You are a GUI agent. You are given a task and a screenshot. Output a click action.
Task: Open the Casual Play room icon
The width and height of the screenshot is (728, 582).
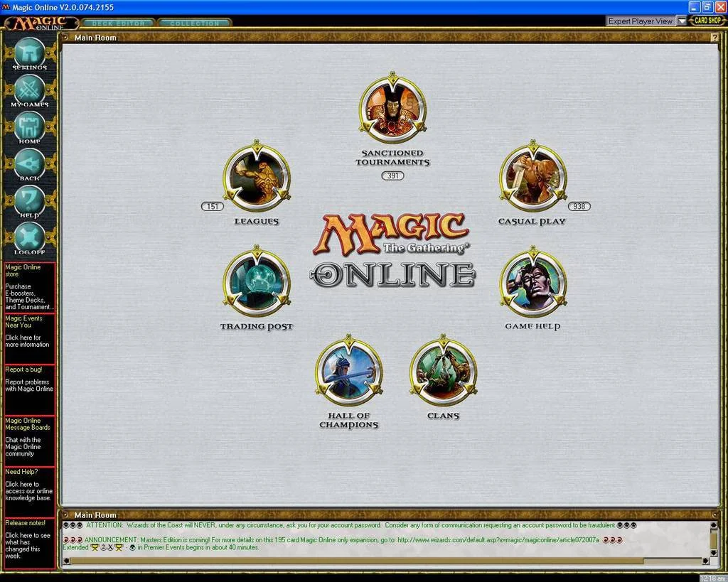click(x=532, y=177)
